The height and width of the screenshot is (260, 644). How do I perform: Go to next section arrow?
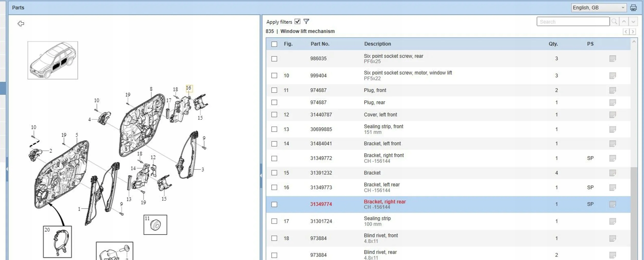point(633,32)
